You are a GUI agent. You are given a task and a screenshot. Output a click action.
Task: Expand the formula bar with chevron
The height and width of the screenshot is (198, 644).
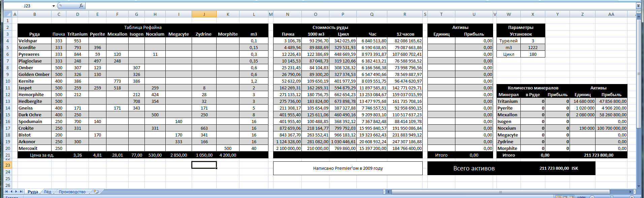(x=638, y=6)
